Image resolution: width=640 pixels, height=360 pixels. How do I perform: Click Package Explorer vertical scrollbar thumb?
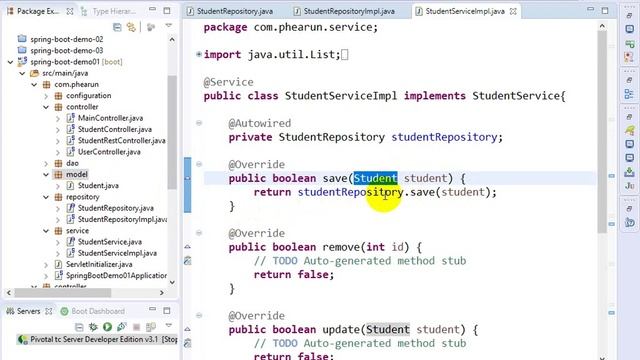pyautogui.click(x=172, y=133)
